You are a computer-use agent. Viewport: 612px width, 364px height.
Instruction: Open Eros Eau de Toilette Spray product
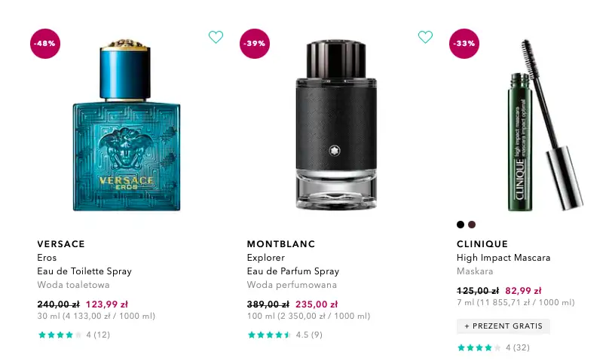(84, 265)
